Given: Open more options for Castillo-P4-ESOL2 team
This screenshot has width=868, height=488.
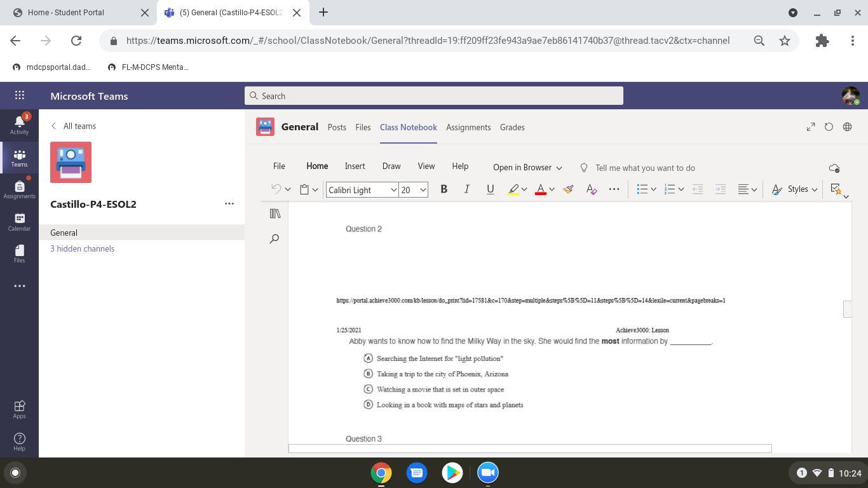Looking at the screenshot, I should click(x=229, y=204).
